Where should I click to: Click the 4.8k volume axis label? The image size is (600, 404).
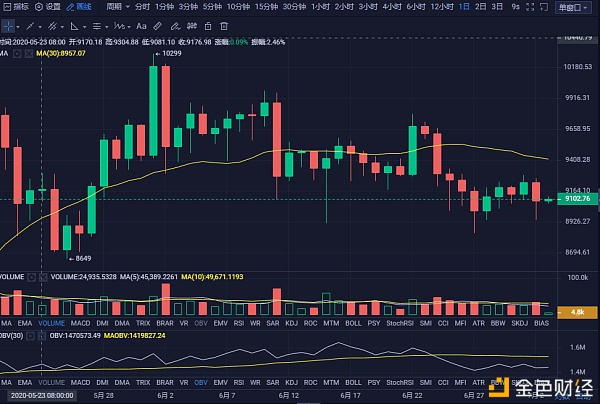[x=577, y=312]
